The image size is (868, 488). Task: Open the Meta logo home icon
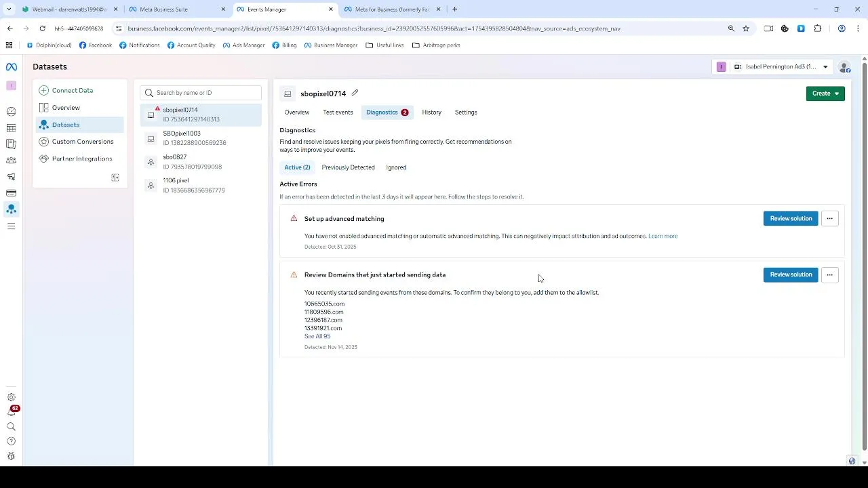click(x=11, y=66)
